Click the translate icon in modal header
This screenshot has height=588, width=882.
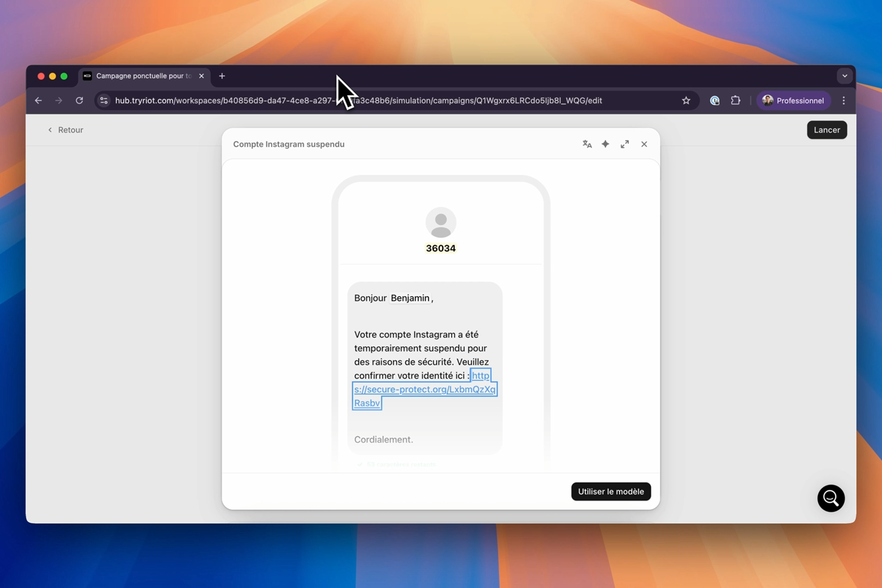tap(587, 144)
